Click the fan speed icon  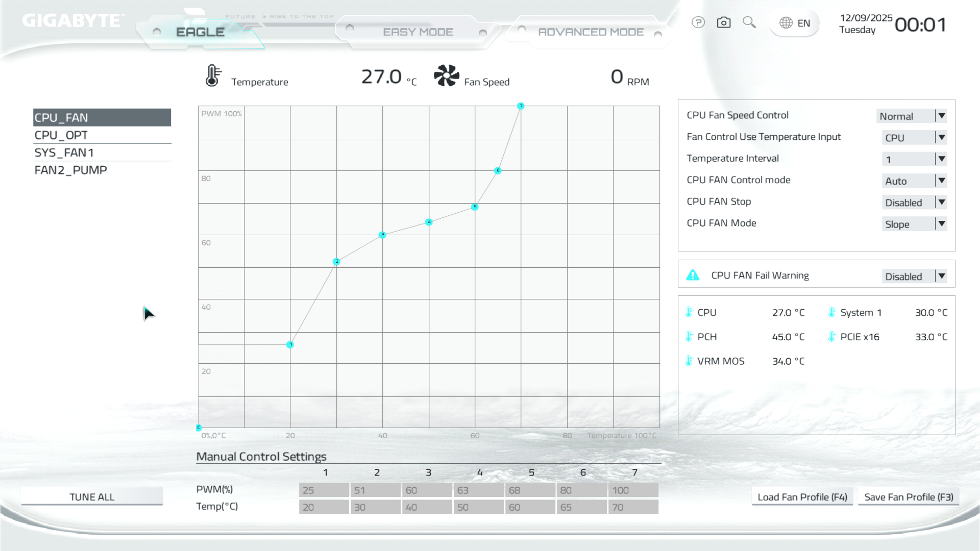pyautogui.click(x=446, y=76)
